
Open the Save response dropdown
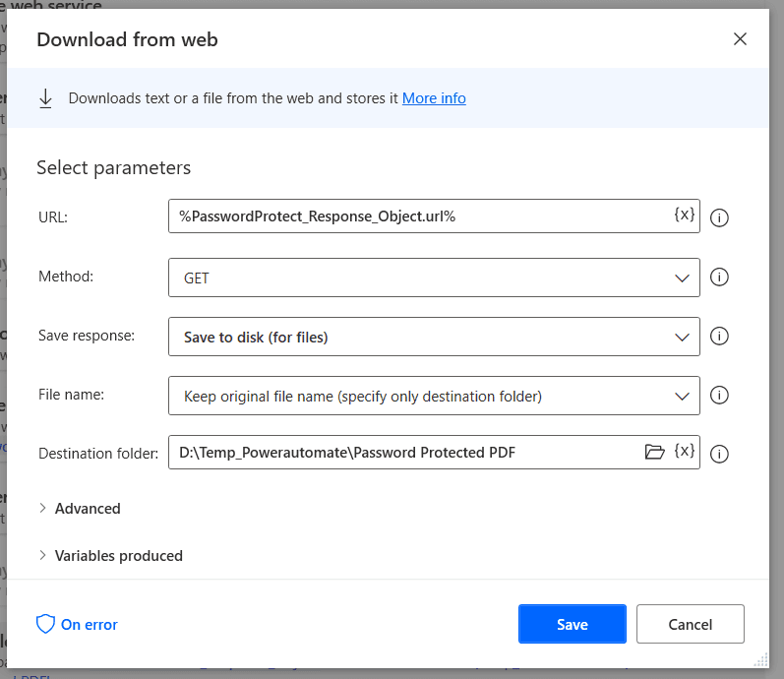coord(433,337)
